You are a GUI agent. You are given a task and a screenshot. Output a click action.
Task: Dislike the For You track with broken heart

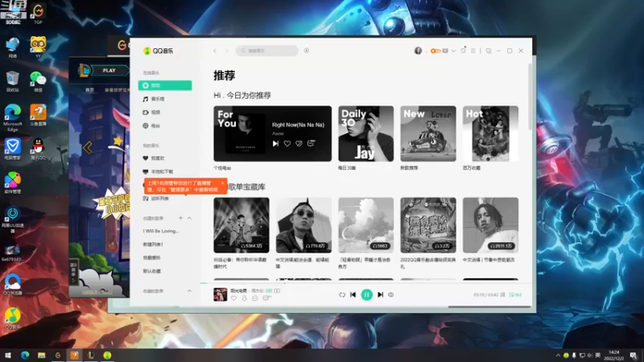[x=299, y=143]
